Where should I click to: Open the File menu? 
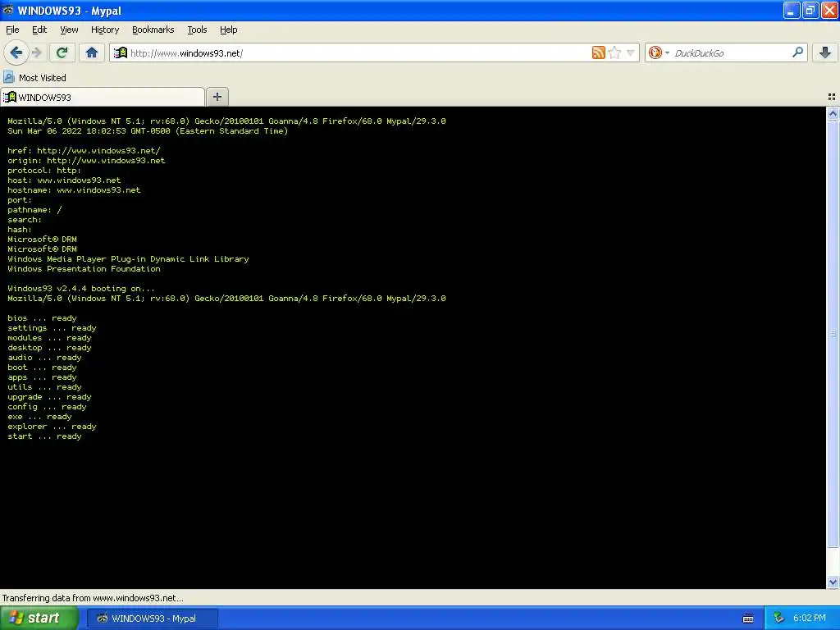click(12, 30)
